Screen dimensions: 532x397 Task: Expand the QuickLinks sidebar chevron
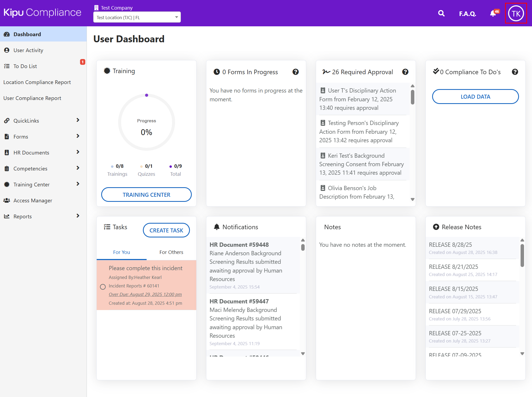[78, 120]
